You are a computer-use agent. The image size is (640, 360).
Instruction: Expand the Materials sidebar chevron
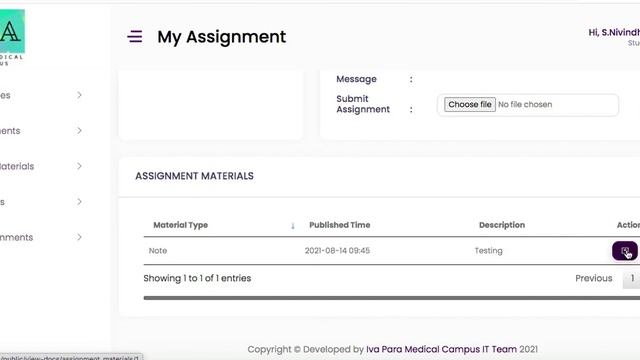pyautogui.click(x=79, y=166)
